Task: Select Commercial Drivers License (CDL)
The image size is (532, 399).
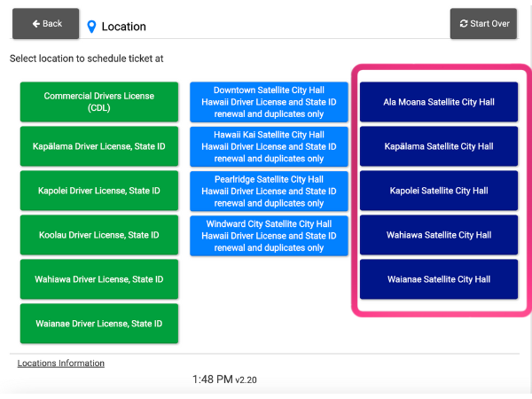Action: pos(99,102)
